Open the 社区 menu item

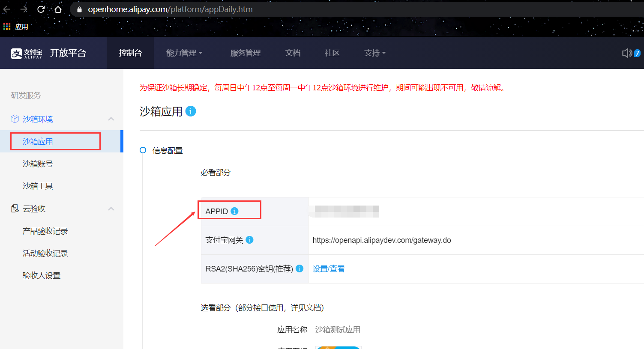[332, 53]
